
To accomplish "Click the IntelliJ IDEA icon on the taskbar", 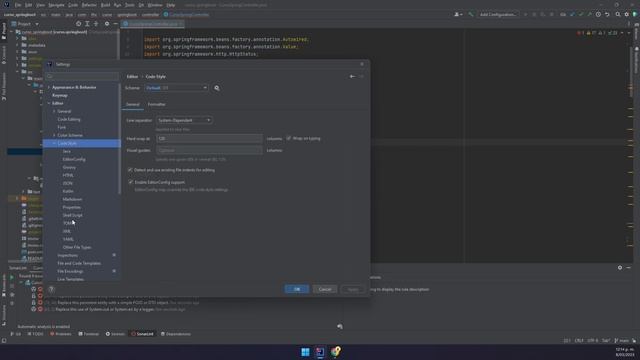I will (x=320, y=352).
